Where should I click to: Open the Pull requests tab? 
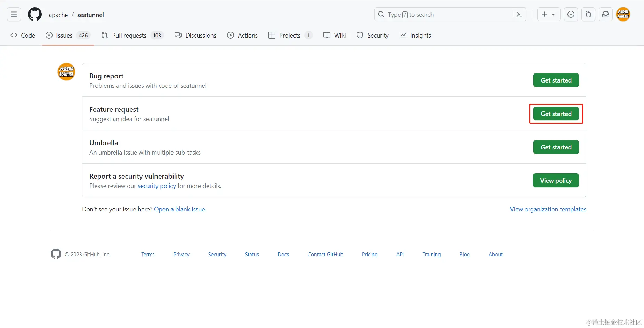pos(132,35)
